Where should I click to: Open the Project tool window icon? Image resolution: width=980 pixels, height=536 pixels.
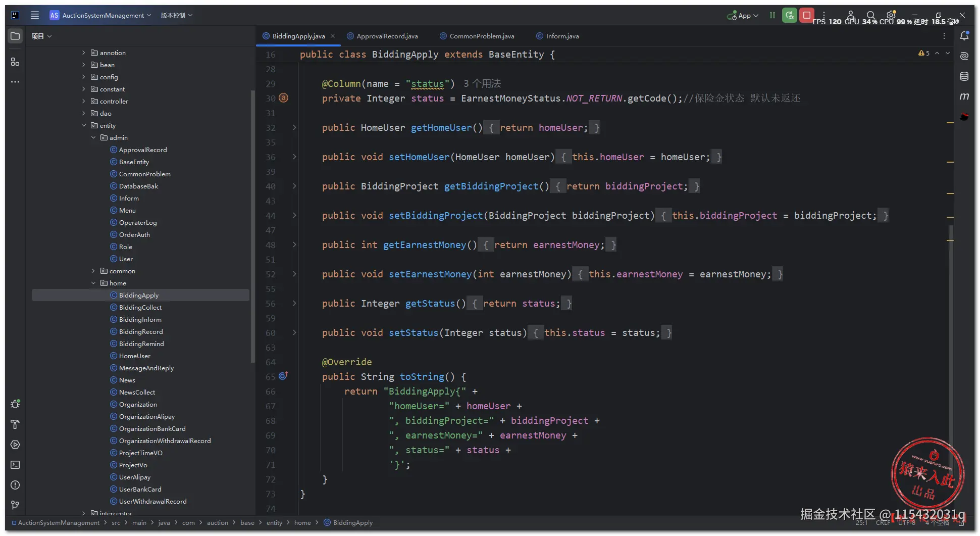[x=15, y=36]
